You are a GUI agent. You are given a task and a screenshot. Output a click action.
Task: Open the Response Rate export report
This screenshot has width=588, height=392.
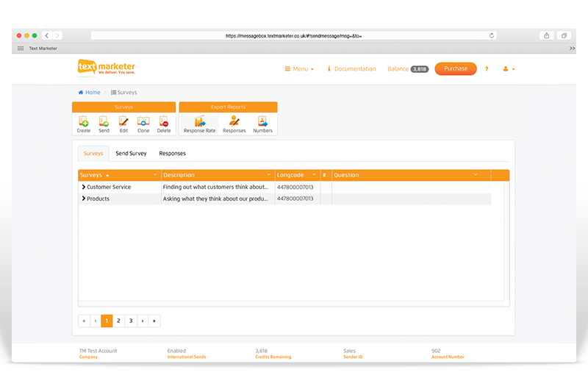(199, 123)
